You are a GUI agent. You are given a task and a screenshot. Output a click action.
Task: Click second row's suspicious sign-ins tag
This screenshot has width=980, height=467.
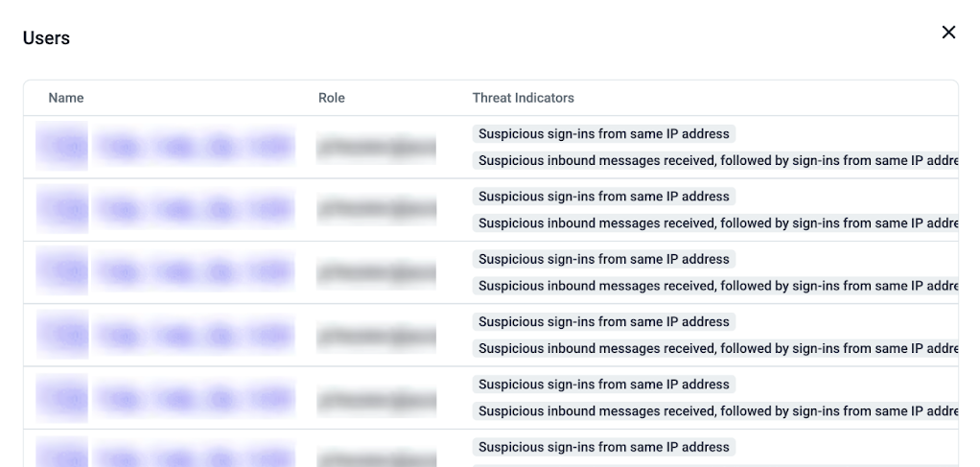[x=604, y=197]
